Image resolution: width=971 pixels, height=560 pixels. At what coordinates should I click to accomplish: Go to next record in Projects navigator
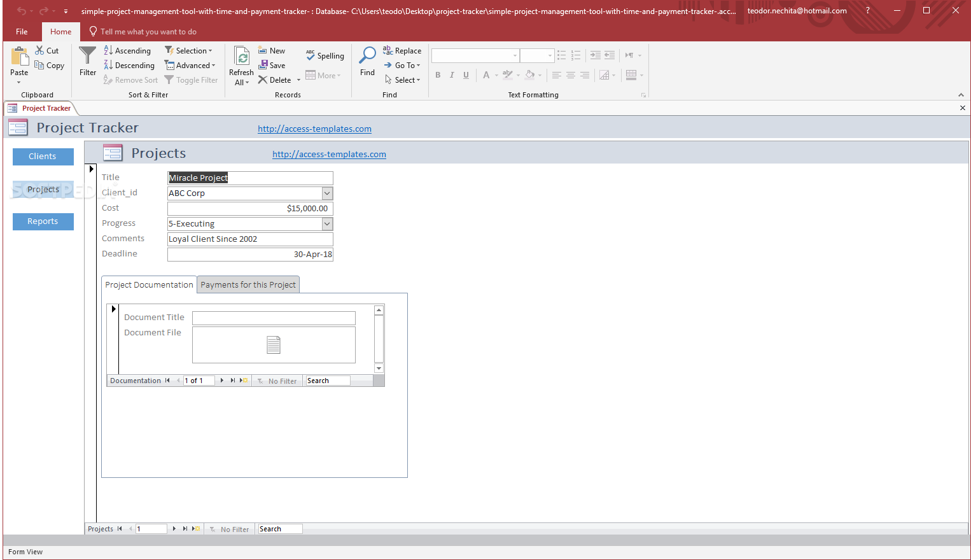(x=174, y=529)
